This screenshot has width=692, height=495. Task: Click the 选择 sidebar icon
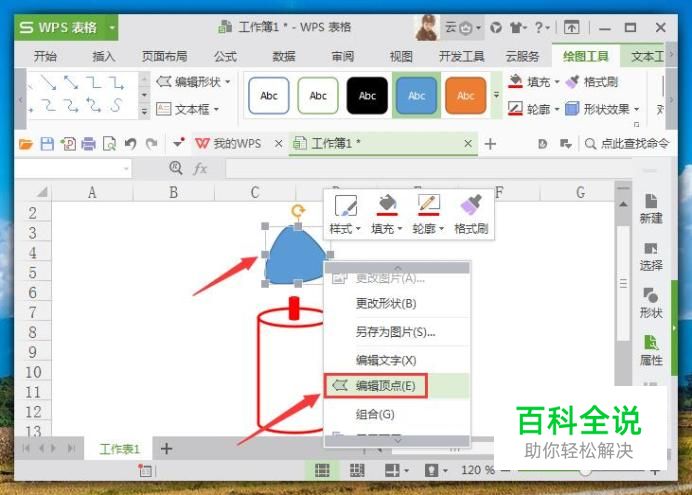[651, 256]
